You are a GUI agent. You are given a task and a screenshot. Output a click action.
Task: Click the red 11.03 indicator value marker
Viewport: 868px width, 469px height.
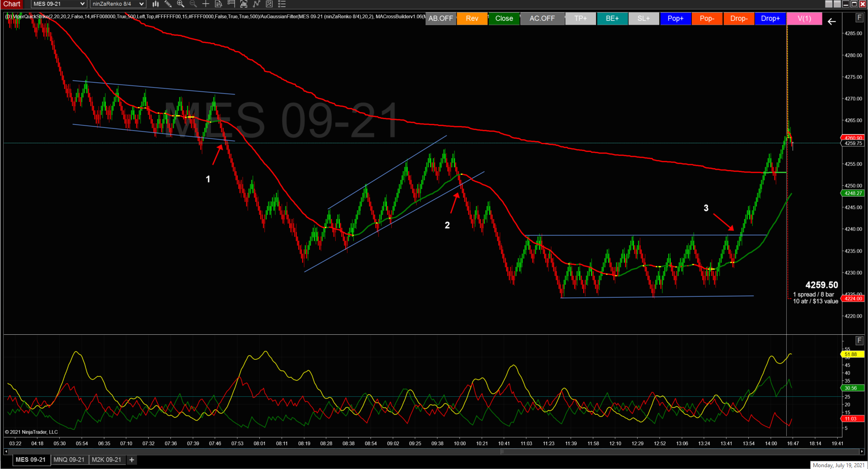tap(853, 419)
